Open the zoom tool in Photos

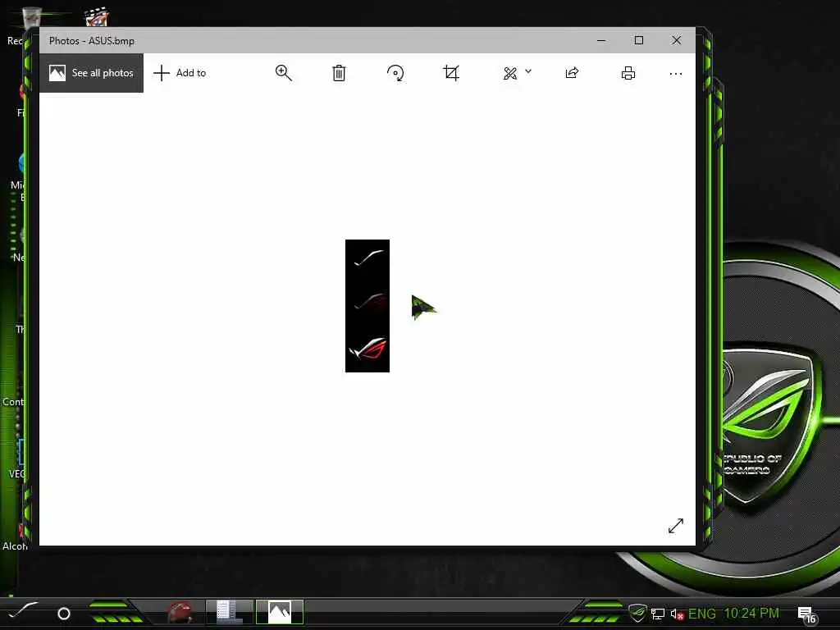(283, 73)
